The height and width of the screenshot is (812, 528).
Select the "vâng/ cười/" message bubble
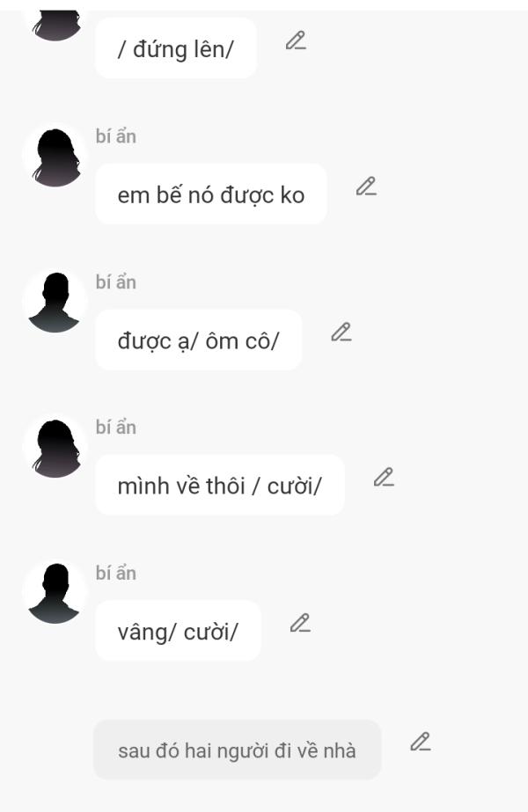178,631
